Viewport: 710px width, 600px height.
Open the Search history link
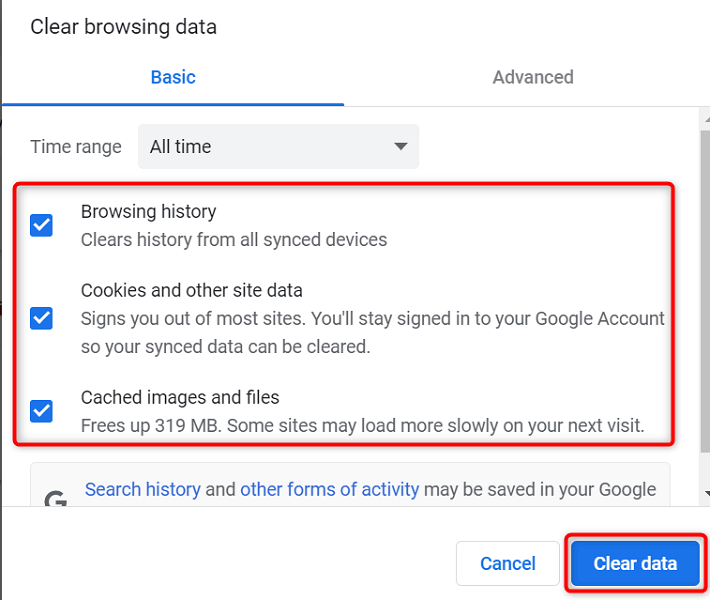(142, 489)
